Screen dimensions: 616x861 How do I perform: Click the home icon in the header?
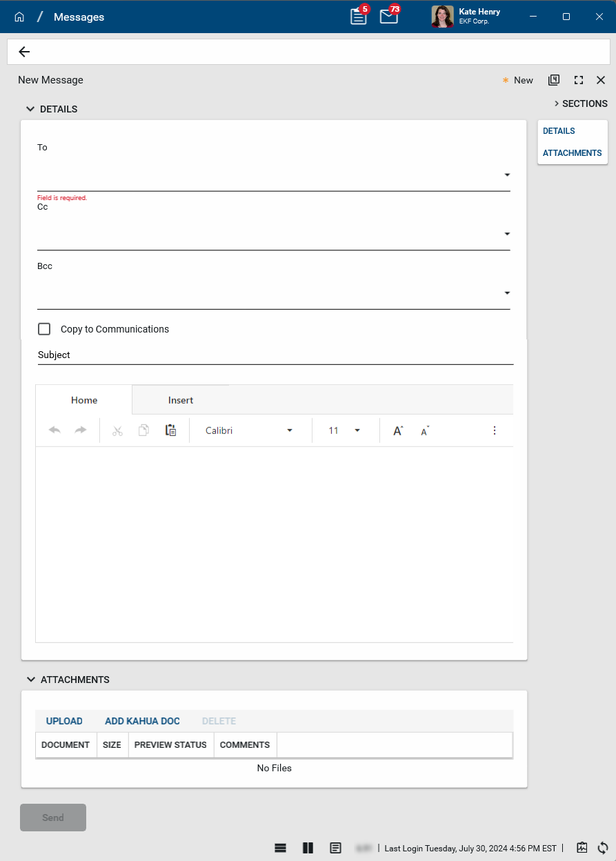click(19, 17)
